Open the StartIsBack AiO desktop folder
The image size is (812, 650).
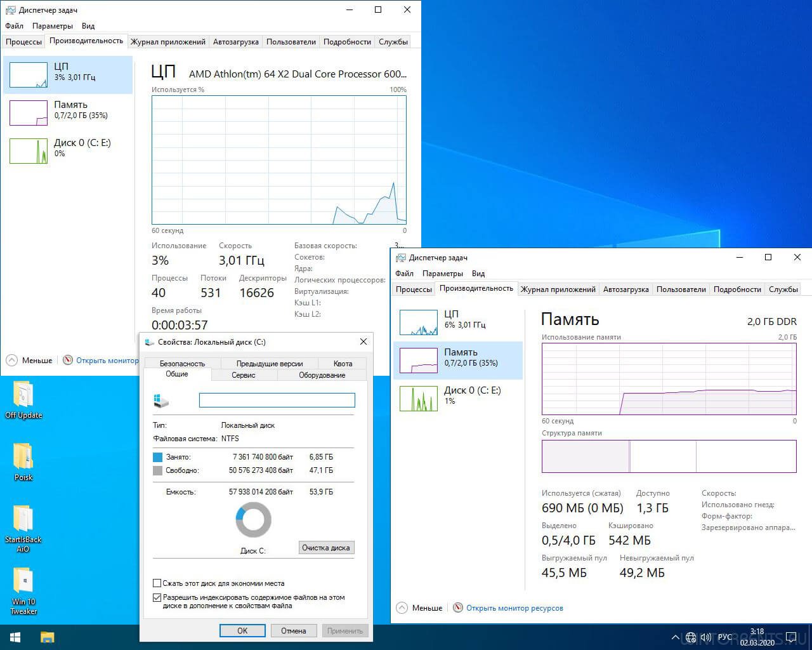[23, 529]
